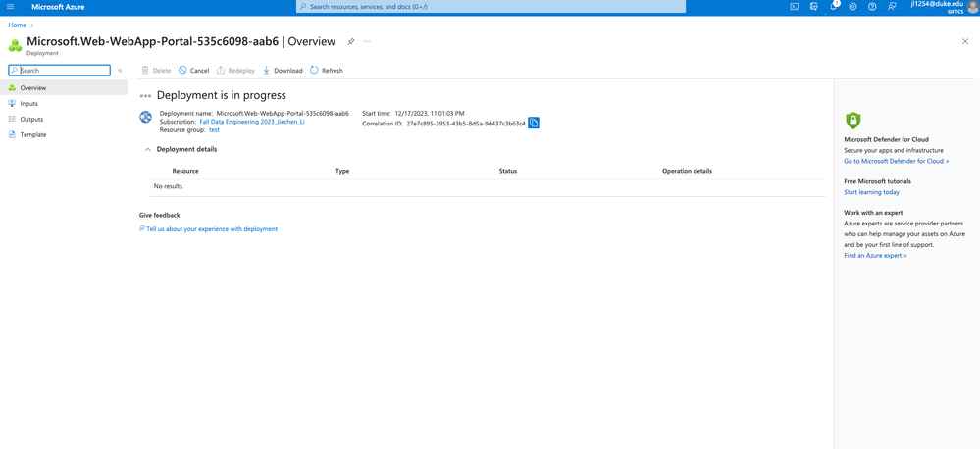Open the test resource group link
The image size is (980, 449).
(215, 129)
